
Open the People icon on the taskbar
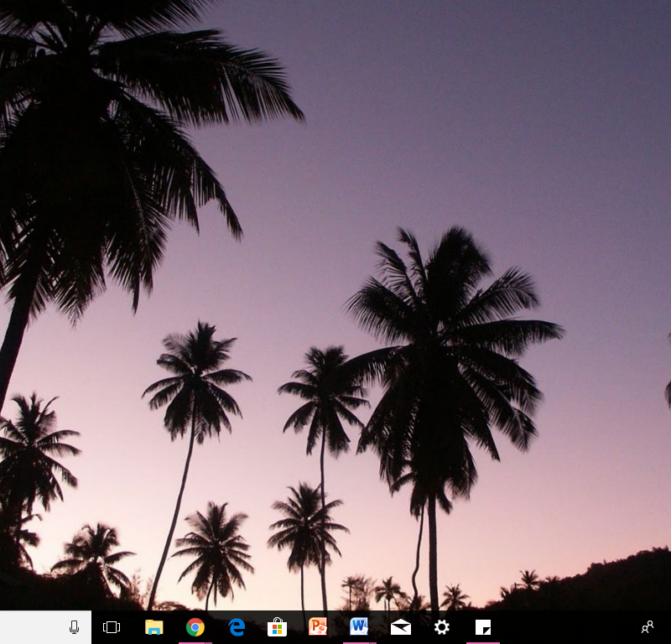click(x=648, y=627)
